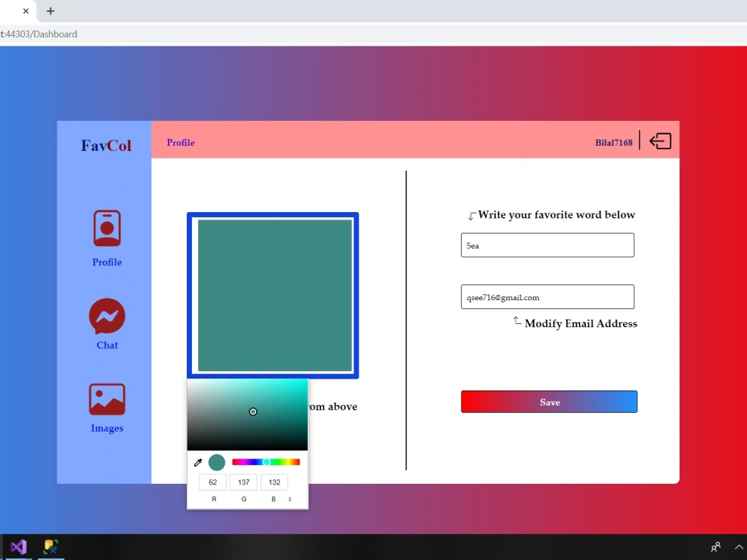Open the snipping app icon on the taskbar

point(51,547)
